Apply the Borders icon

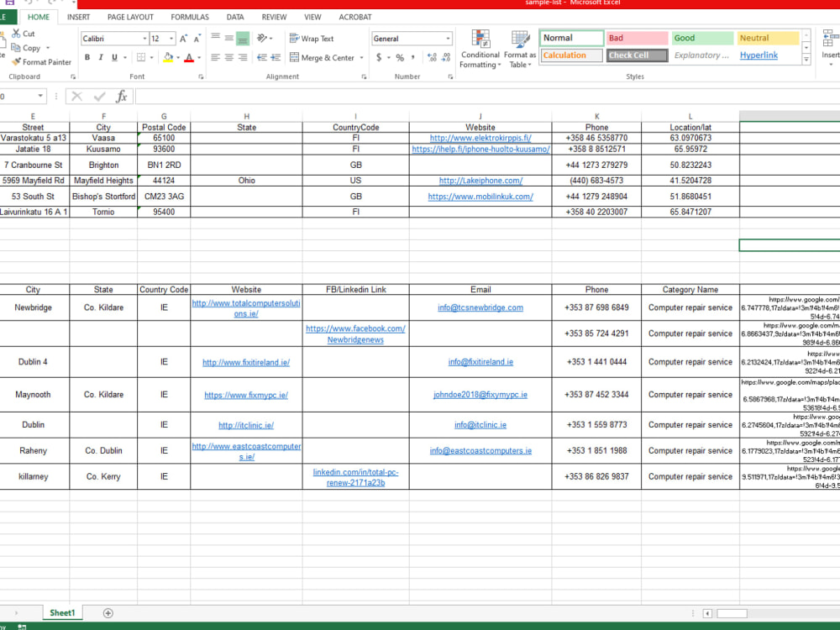point(141,57)
